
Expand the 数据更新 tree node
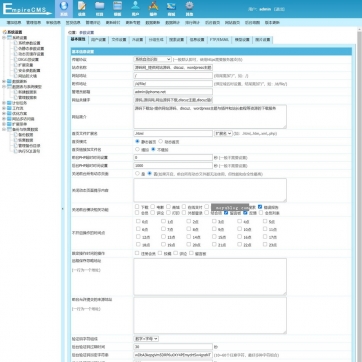pos(4,81)
